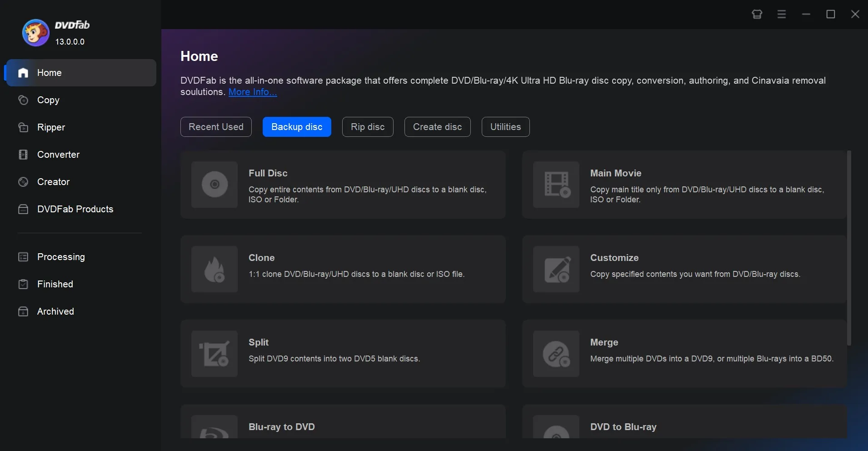Select the Clone flame icon

pos(214,270)
